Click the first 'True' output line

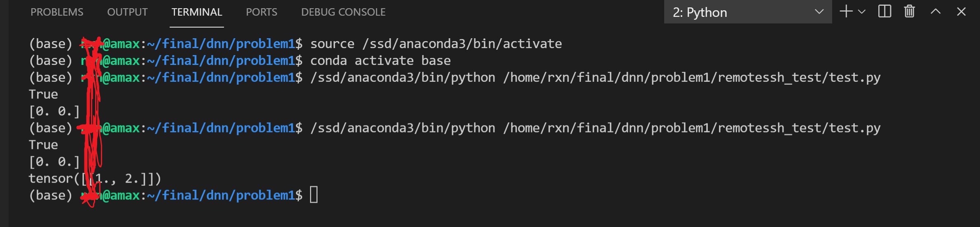(43, 94)
